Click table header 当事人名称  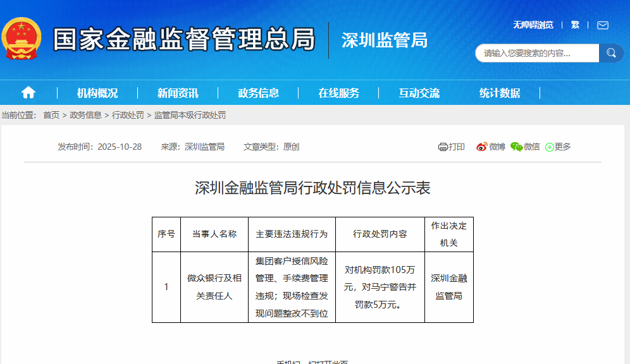214,234
